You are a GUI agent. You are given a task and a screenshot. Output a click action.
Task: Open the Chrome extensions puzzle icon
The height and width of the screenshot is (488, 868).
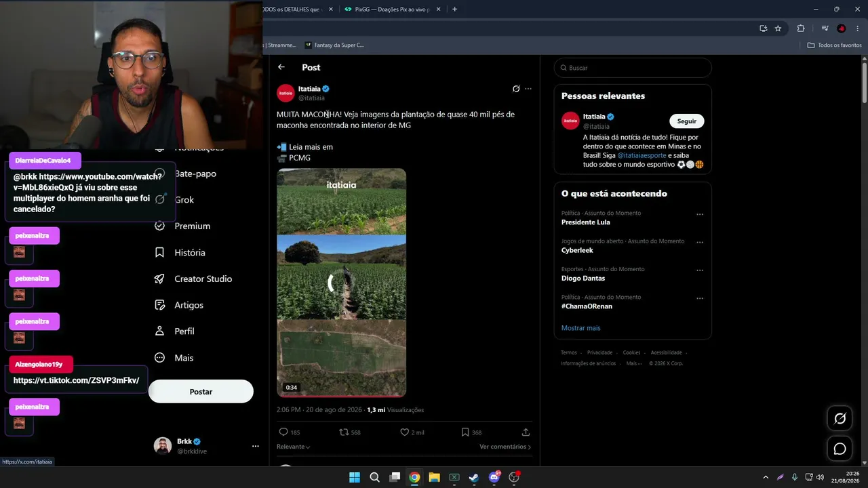[x=801, y=28]
